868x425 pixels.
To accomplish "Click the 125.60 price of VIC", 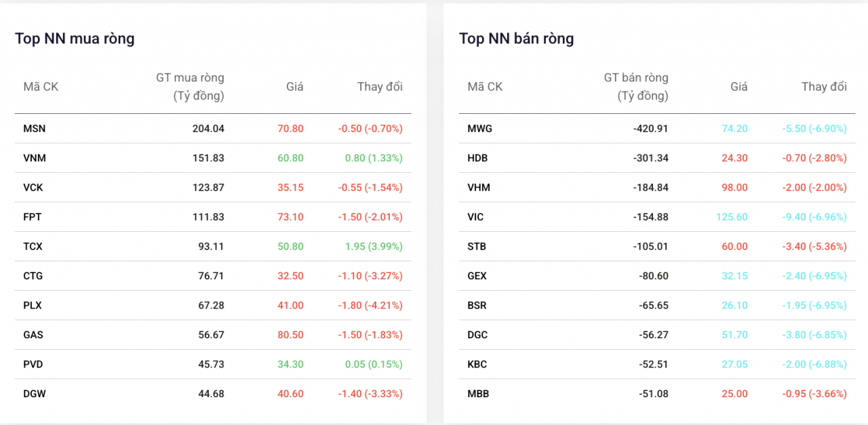I will pyautogui.click(x=732, y=217).
